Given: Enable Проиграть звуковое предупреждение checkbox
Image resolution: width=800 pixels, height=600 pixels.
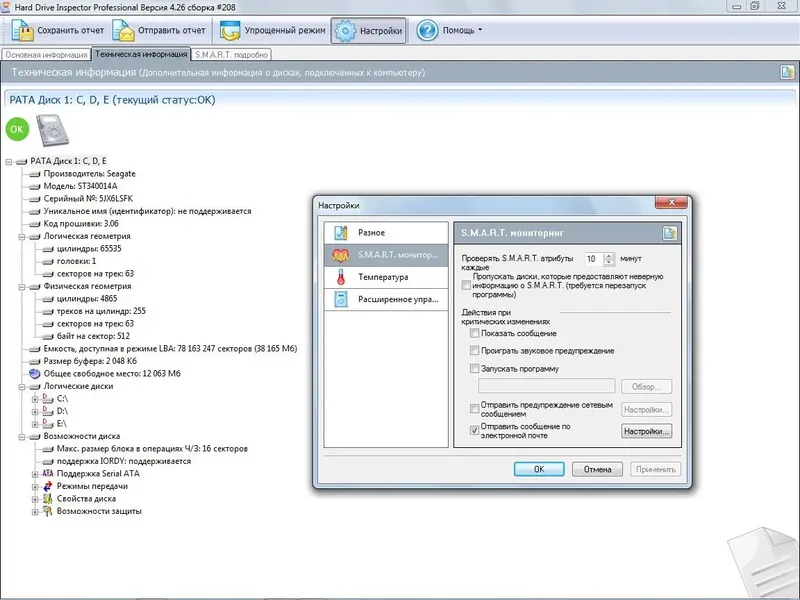Looking at the screenshot, I should tap(474, 351).
